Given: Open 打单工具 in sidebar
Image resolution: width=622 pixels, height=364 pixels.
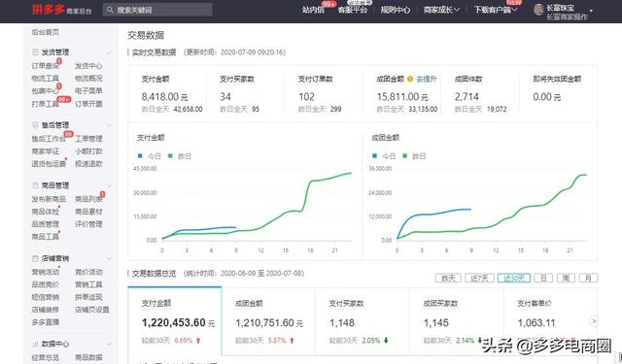Looking at the screenshot, I should tap(46, 104).
